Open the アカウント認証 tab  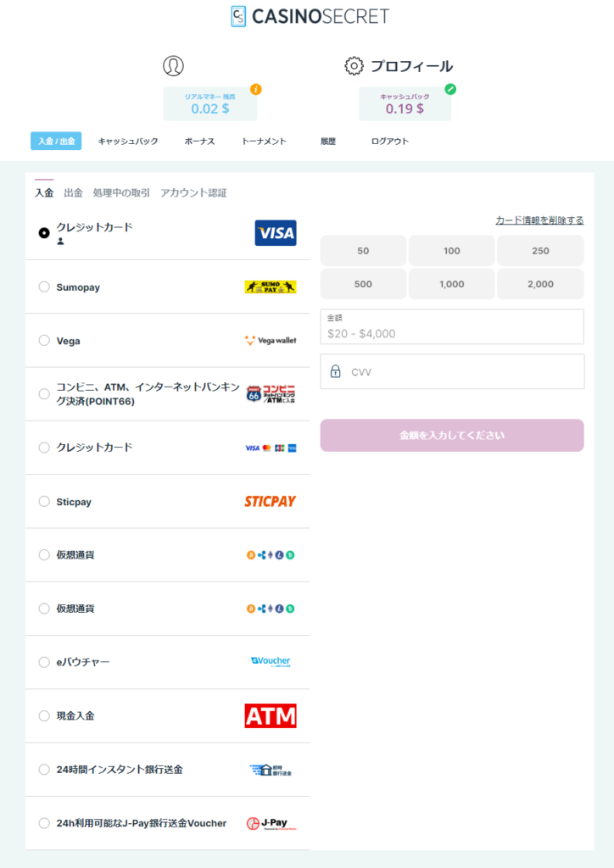point(193,192)
